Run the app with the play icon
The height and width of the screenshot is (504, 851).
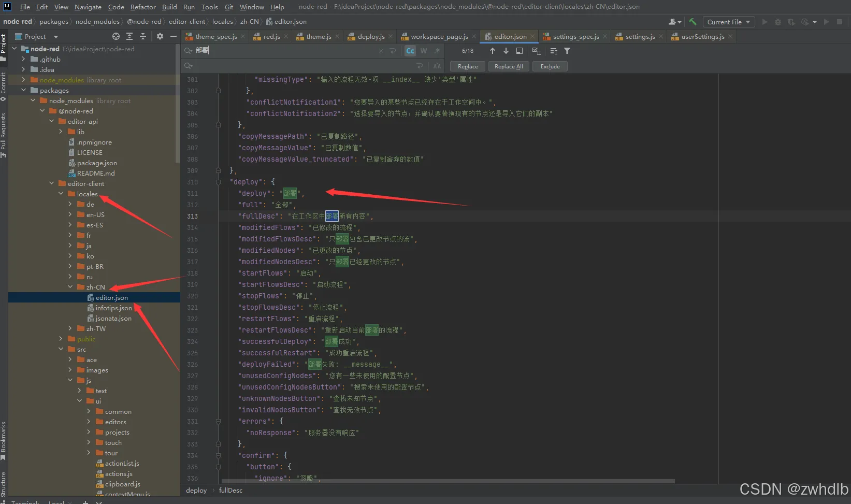[x=765, y=22]
